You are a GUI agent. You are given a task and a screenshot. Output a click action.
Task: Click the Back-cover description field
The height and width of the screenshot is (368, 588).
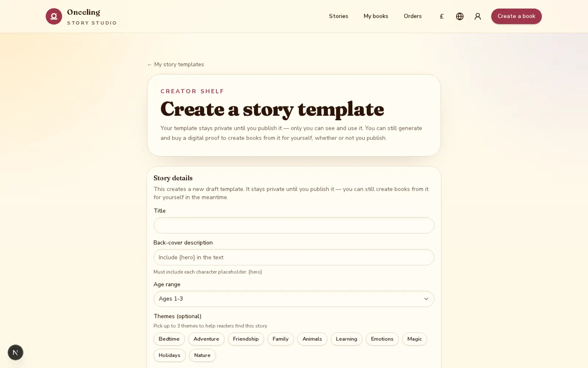coord(294,257)
